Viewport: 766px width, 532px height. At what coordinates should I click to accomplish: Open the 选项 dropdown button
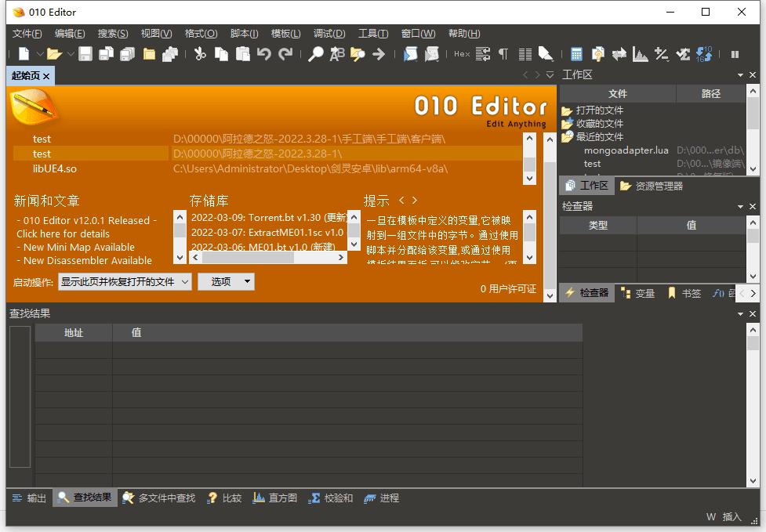coord(226,281)
